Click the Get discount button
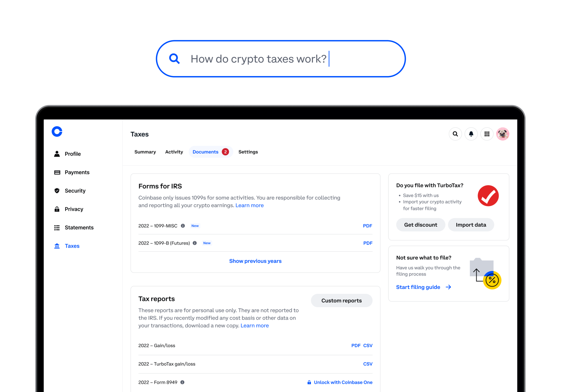The width and height of the screenshot is (561, 392). [420, 225]
